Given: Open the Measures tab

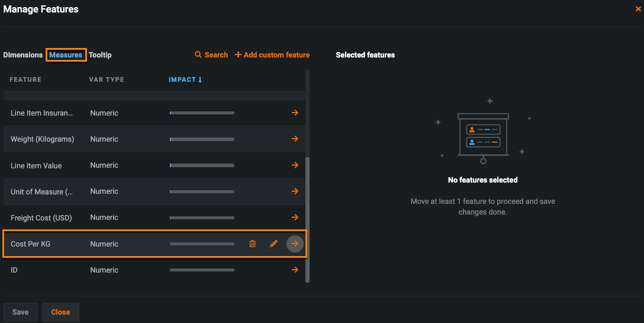Looking at the screenshot, I should click(66, 55).
